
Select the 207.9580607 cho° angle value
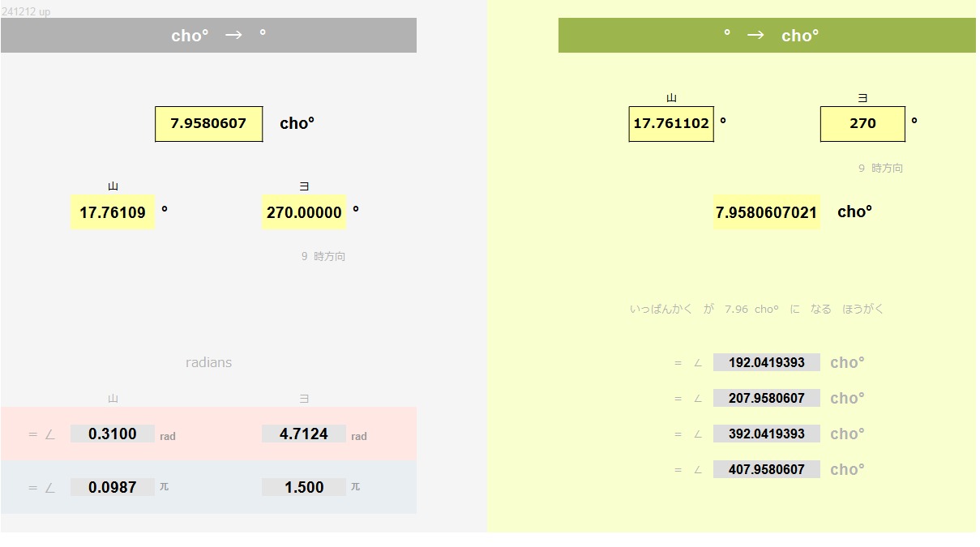[x=767, y=399]
